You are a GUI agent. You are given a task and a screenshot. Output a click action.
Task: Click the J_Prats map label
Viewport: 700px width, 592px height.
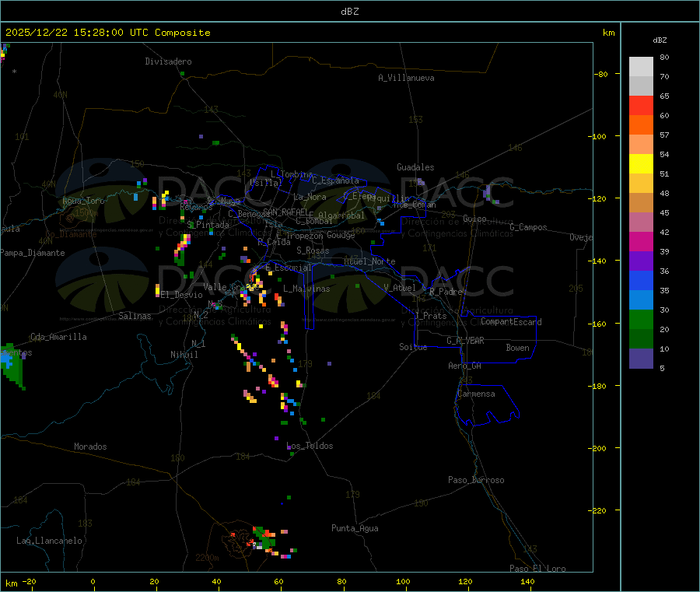430,316
